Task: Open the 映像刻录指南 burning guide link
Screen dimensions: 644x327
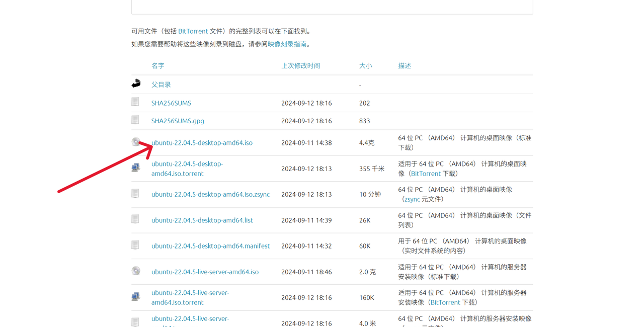Action: (x=287, y=44)
